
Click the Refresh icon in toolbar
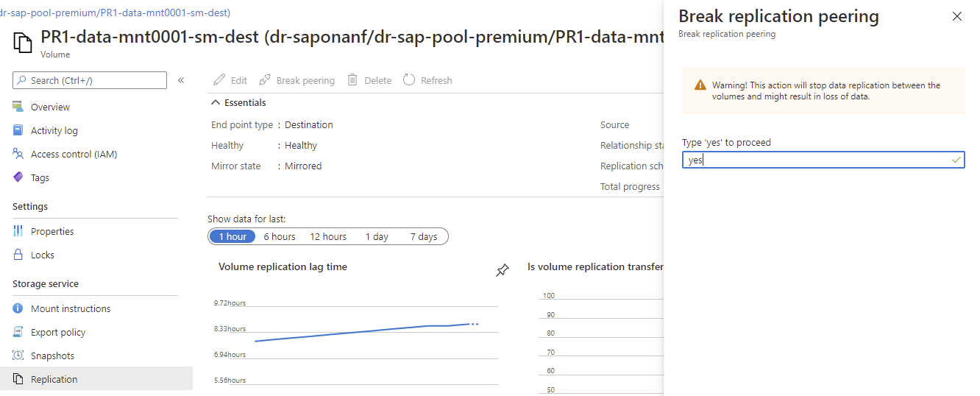pyautogui.click(x=410, y=80)
